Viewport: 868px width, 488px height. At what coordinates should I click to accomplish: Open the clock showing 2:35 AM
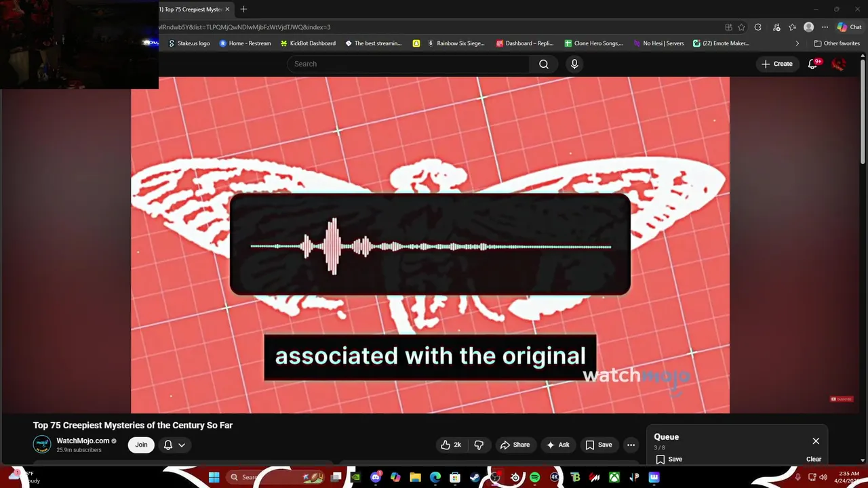(x=848, y=477)
